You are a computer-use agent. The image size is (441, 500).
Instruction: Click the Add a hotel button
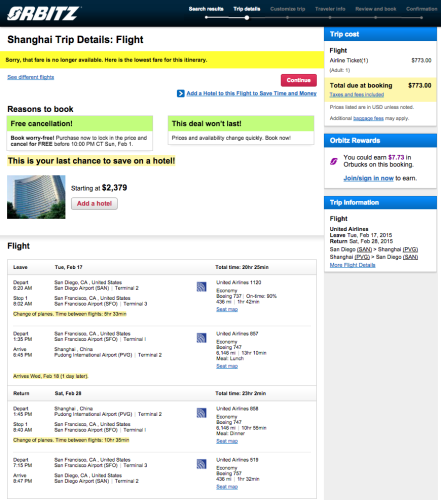click(94, 204)
